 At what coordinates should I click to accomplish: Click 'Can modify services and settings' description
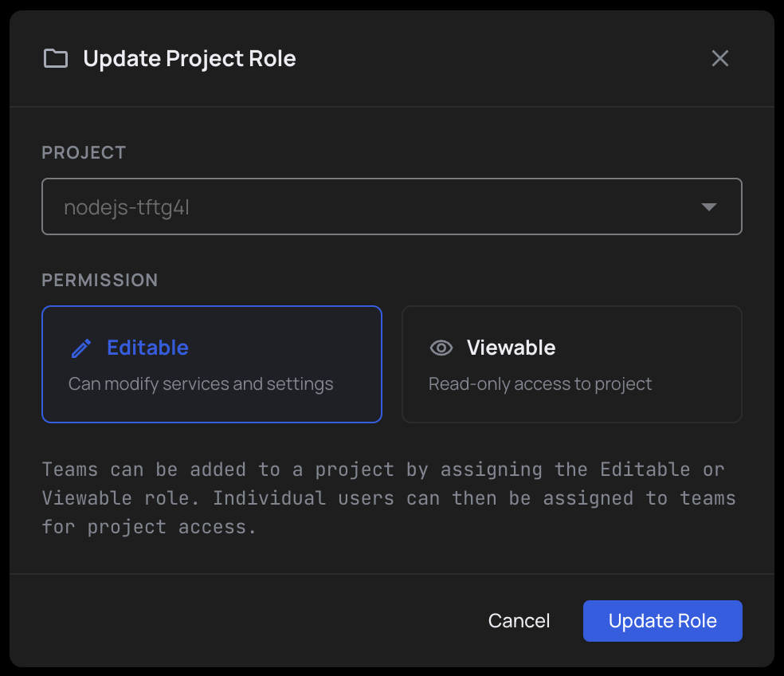(201, 383)
